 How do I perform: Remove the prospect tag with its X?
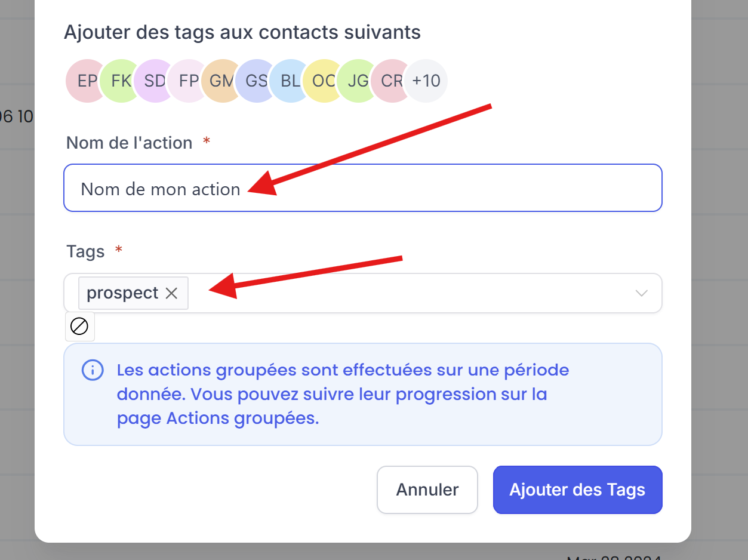(171, 293)
